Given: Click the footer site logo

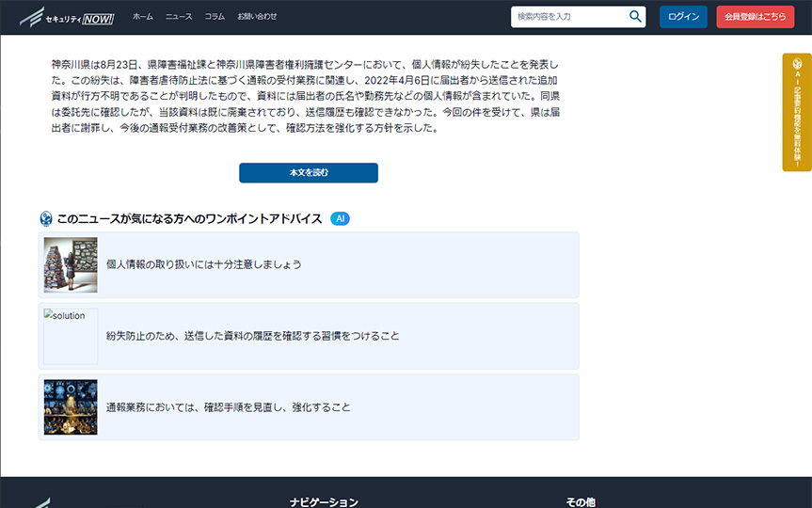Looking at the screenshot, I should pyautogui.click(x=42, y=502).
